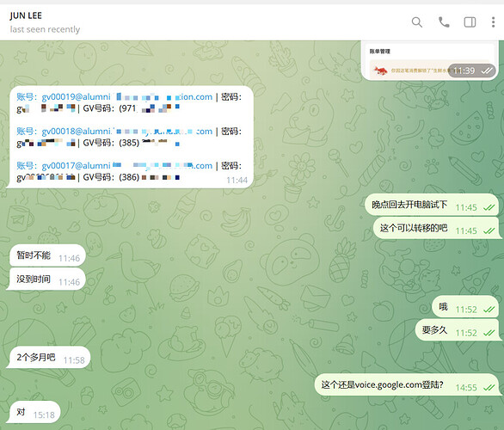Open the gv00017@alumni email link
504x430 pixels.
coord(127,165)
